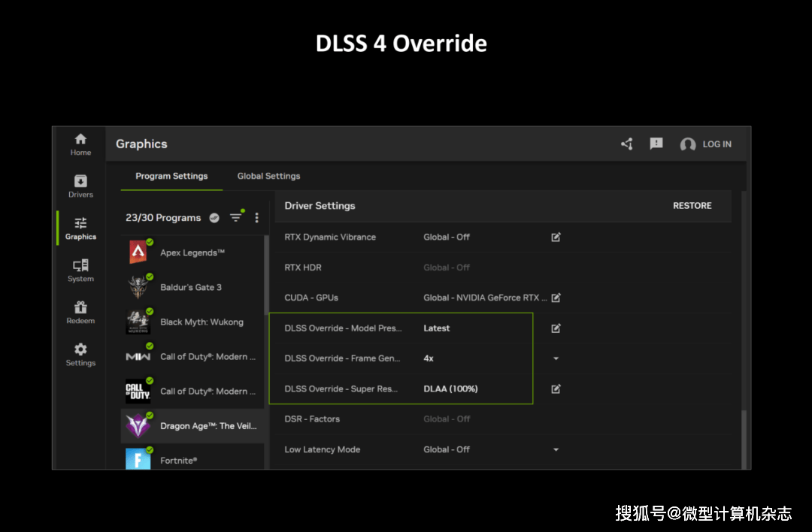The image size is (812, 532).
Task: Click DLSS Override - Super Res... label
Action: (x=341, y=388)
